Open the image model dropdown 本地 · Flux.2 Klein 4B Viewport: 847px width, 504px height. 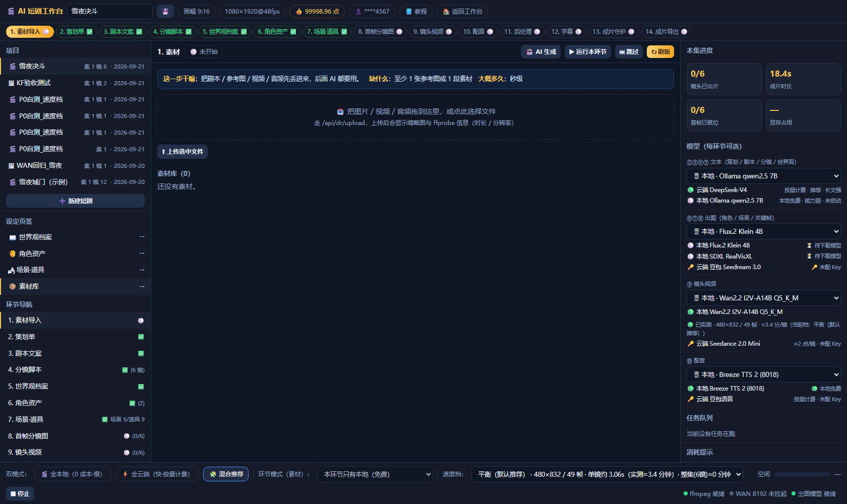tap(764, 231)
